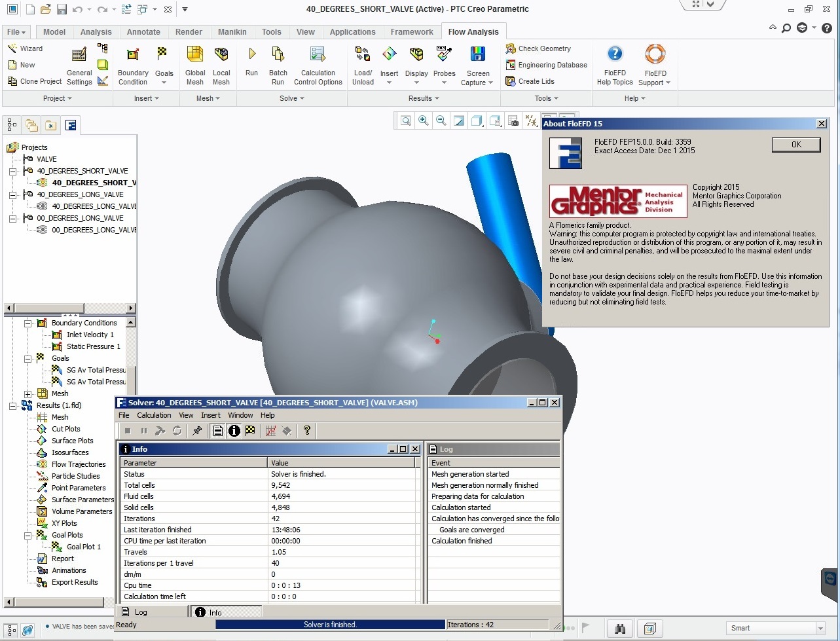Viewport: 840px width, 641px height.
Task: Click the question mark icon in Solver toolbar
Action: pyautogui.click(x=307, y=431)
